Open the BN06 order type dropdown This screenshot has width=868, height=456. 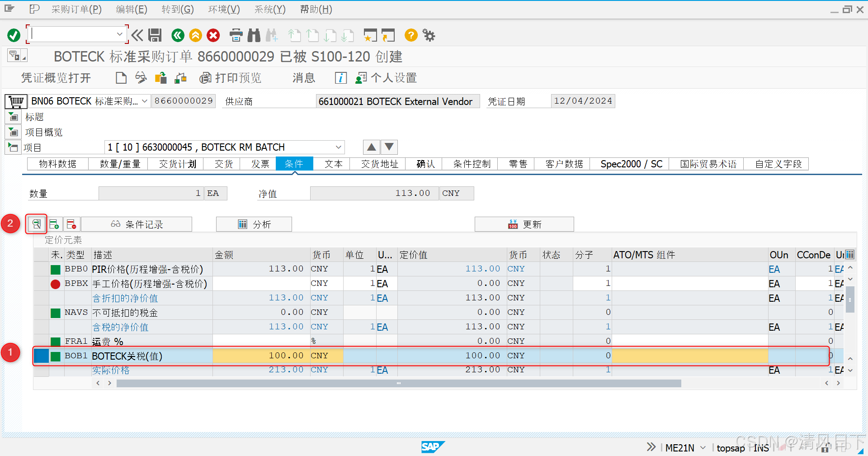tap(145, 101)
